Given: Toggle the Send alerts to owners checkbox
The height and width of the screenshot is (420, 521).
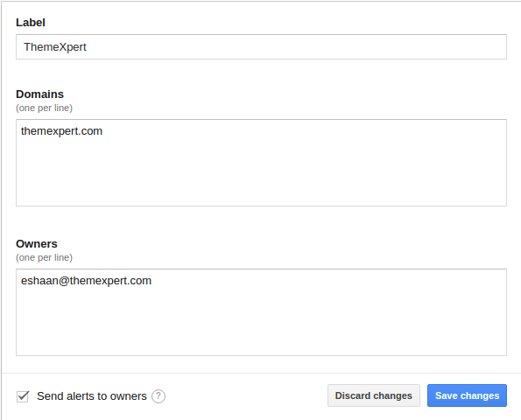Looking at the screenshot, I should point(23,396).
